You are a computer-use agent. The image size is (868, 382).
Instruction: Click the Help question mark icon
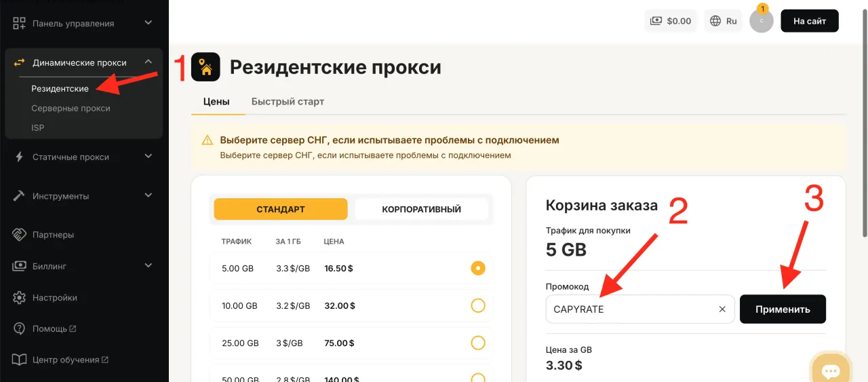coord(20,329)
